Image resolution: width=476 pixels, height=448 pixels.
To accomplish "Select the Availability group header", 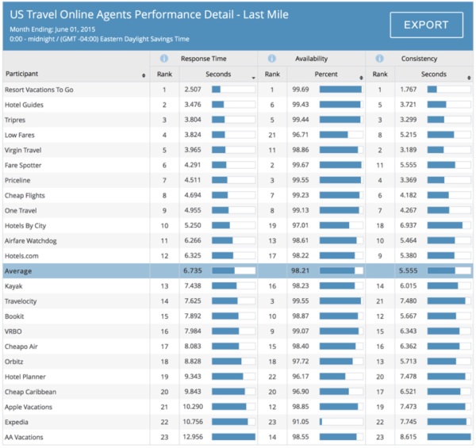I will pyautogui.click(x=311, y=59).
